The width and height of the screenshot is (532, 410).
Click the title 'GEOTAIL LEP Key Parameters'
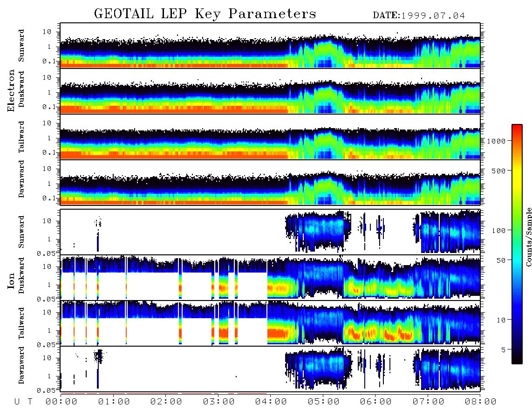205,14
